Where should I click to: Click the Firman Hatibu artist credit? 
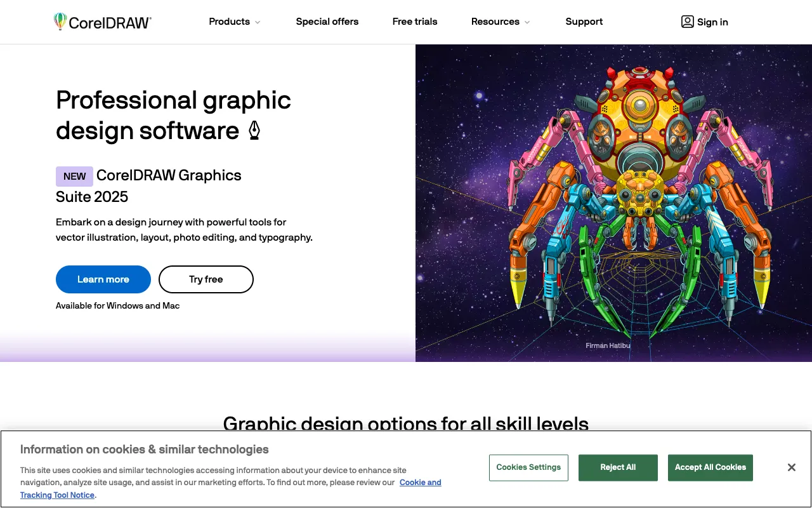608,345
